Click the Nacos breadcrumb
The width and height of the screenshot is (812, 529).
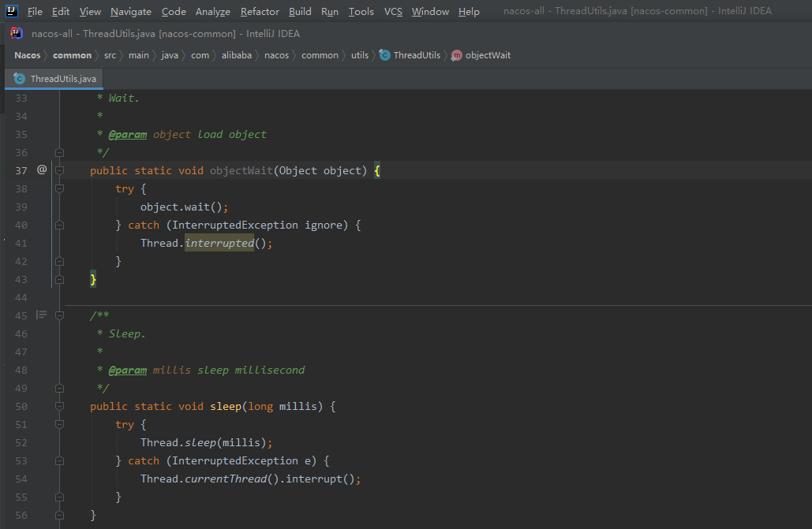28,55
